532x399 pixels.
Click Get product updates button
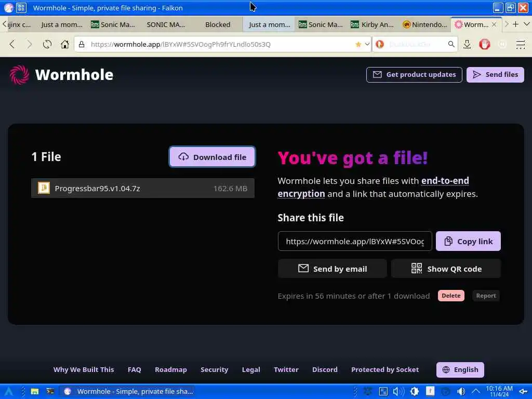click(414, 75)
